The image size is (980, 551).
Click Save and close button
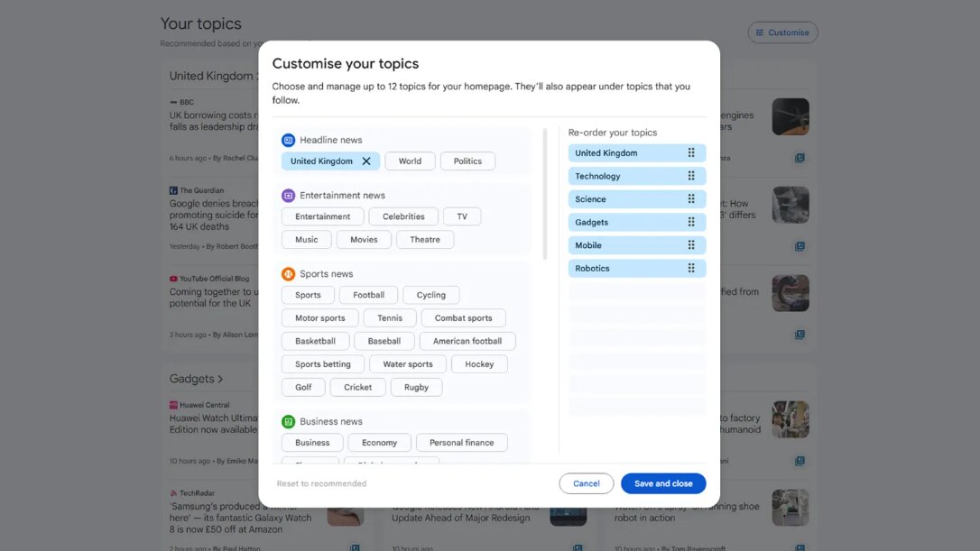tap(663, 483)
